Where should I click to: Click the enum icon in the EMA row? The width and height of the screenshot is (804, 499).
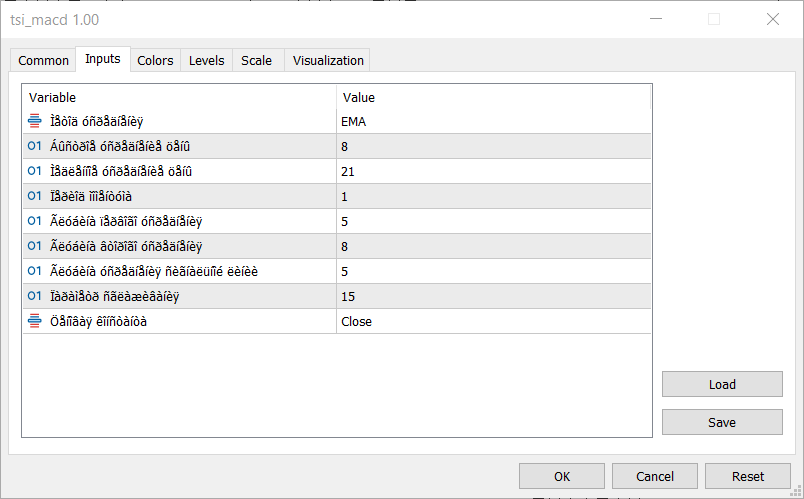[35, 122]
